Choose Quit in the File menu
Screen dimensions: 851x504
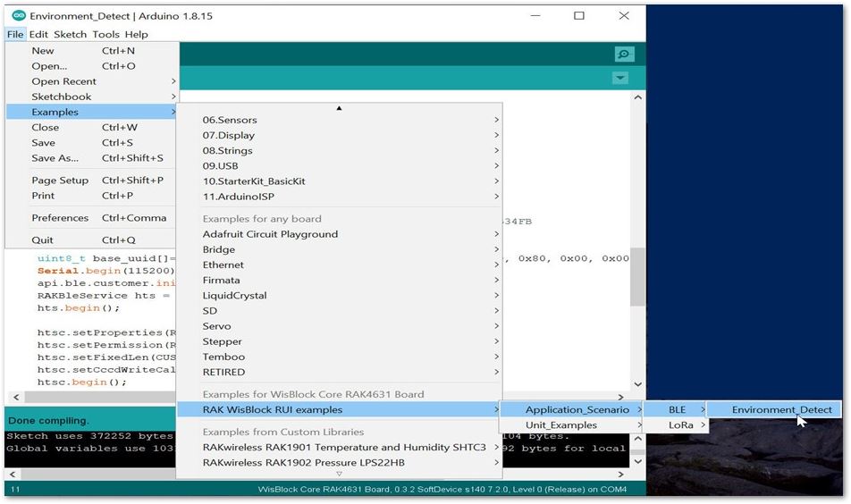click(92, 239)
